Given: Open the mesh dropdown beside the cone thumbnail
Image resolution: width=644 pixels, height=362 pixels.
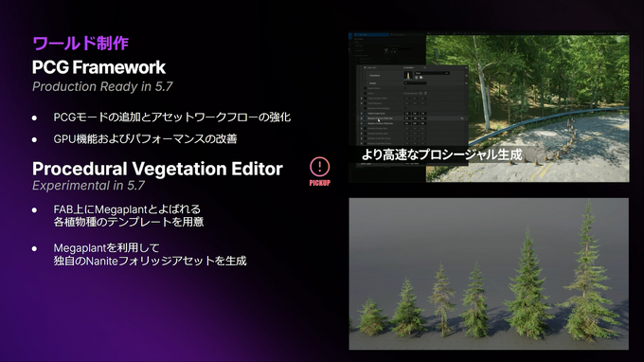Looking at the screenshot, I should point(432,73).
